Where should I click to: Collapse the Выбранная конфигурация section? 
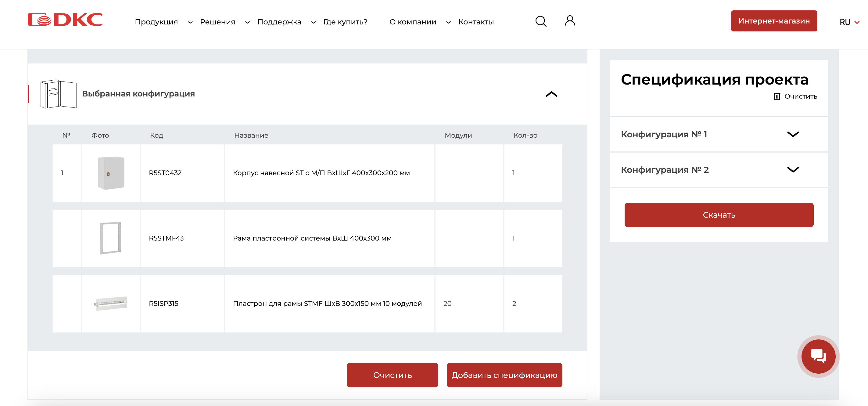click(551, 94)
